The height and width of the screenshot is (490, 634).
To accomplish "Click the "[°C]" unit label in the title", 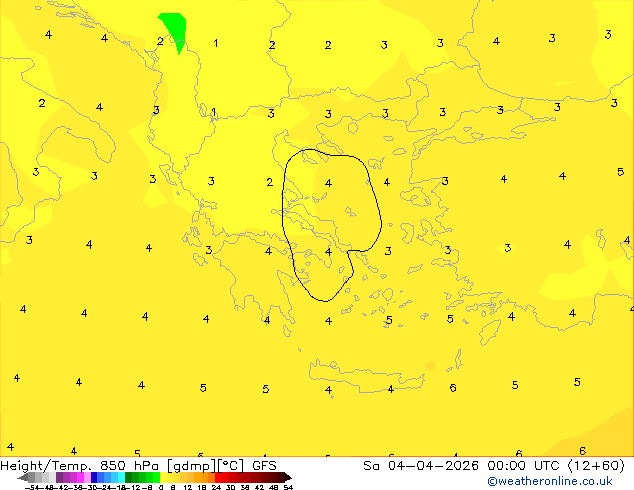I will click(234, 465).
